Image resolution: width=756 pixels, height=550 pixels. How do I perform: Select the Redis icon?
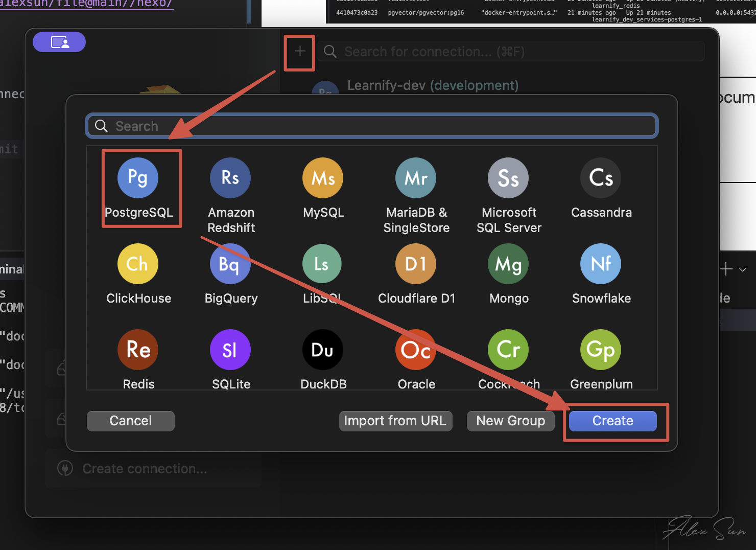point(138,350)
